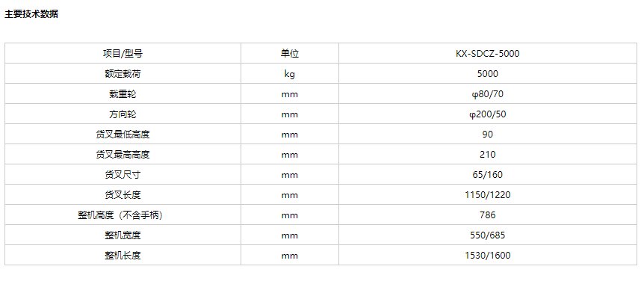
Task: Select the KX-SDCZ-5000 model header cell
Action: [x=488, y=53]
